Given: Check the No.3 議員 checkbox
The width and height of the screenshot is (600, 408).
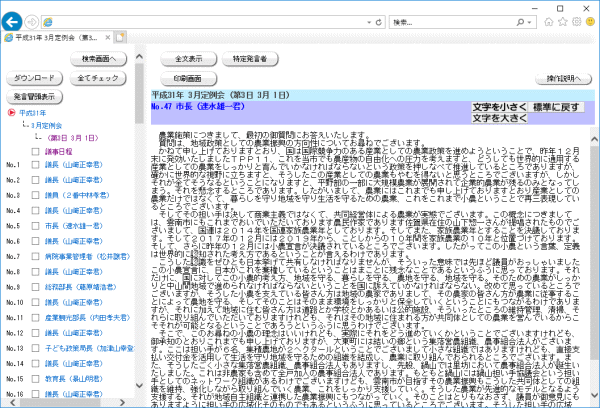Looking at the screenshot, I should tap(36, 195).
